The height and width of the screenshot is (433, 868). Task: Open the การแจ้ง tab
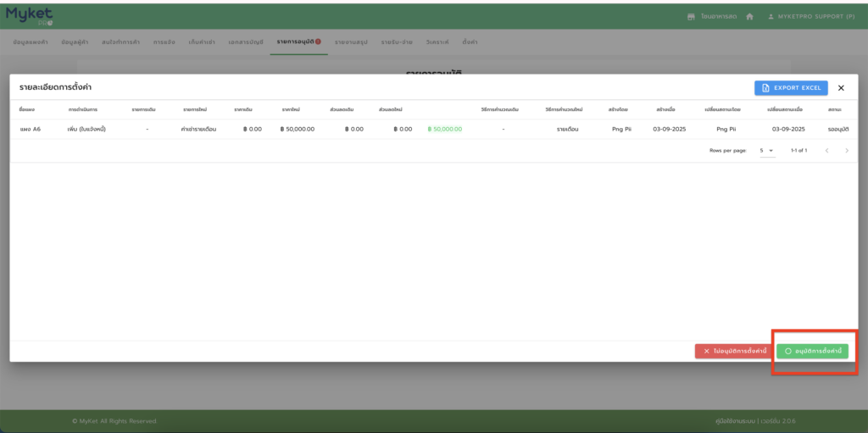(x=164, y=42)
